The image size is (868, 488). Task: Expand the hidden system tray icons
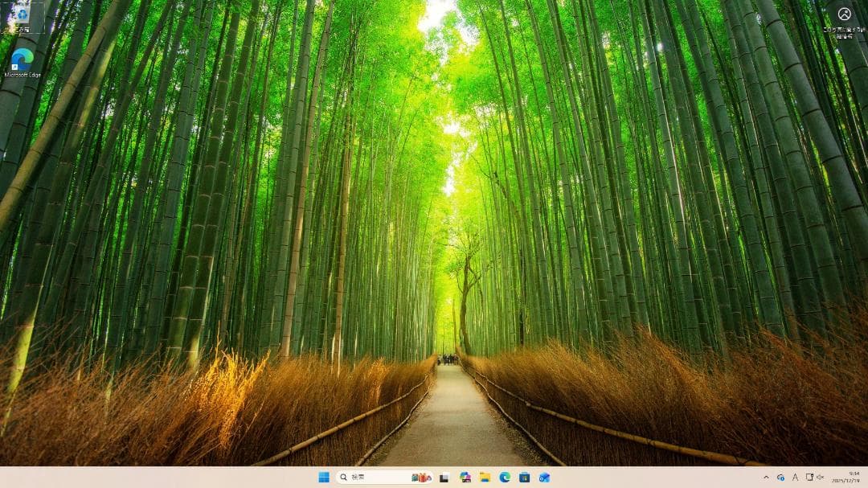pos(767,478)
